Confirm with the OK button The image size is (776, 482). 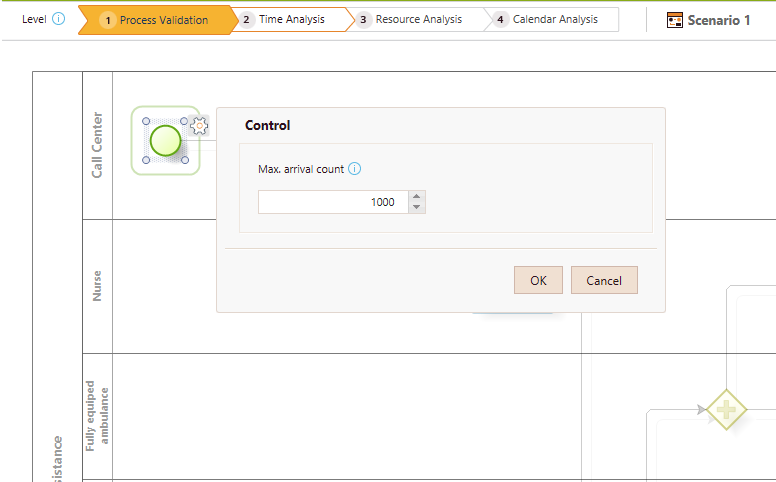coord(538,280)
